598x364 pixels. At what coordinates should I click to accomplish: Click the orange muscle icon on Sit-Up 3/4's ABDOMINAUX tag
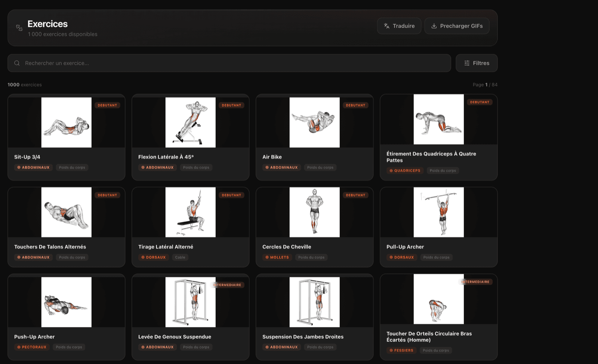coord(19,167)
